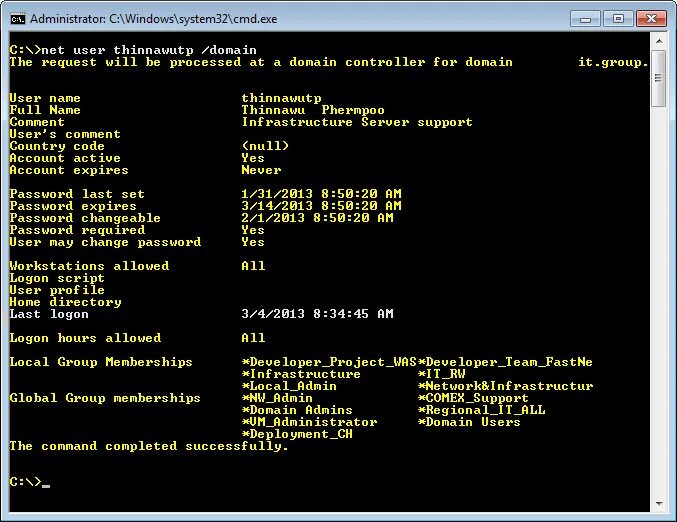Click the scrollbar down arrow
Image resolution: width=677 pixels, height=522 pixels.
pos(659,503)
